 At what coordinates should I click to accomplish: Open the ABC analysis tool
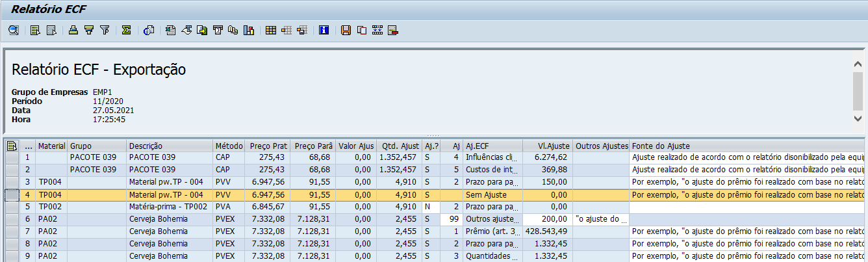(x=233, y=30)
